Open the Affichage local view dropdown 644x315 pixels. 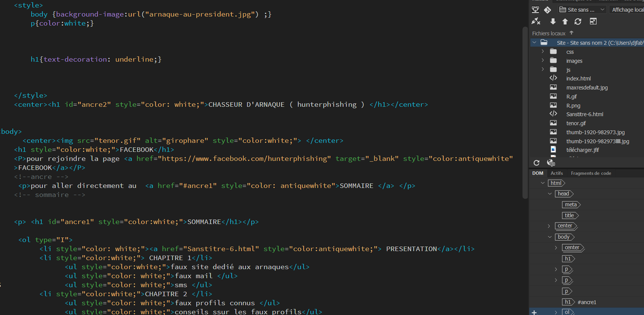click(x=627, y=10)
